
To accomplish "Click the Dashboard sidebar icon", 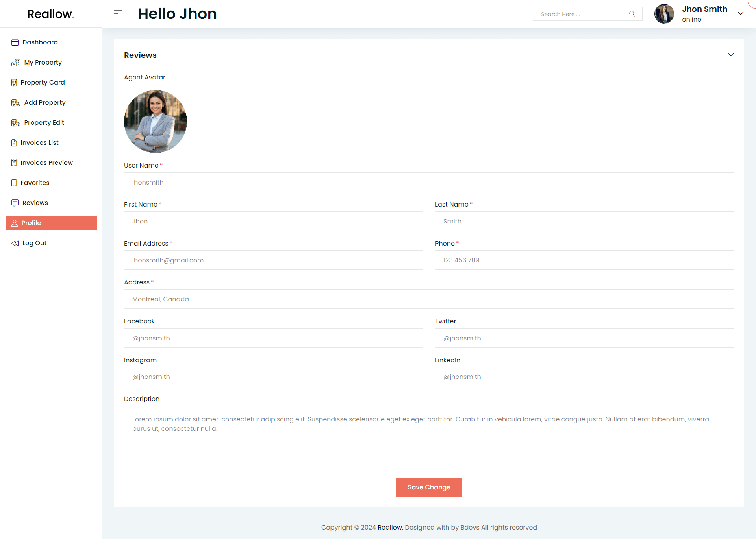I will click(15, 42).
